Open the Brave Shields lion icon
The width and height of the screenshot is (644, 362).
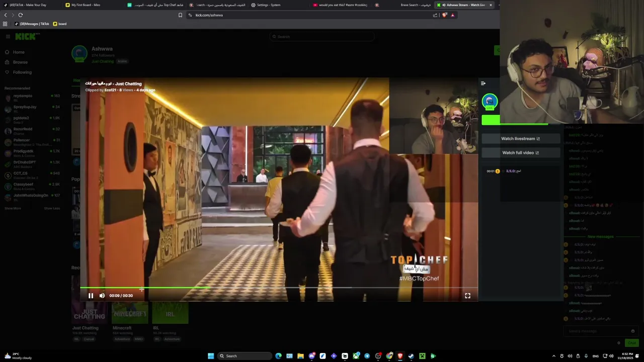pos(444,15)
